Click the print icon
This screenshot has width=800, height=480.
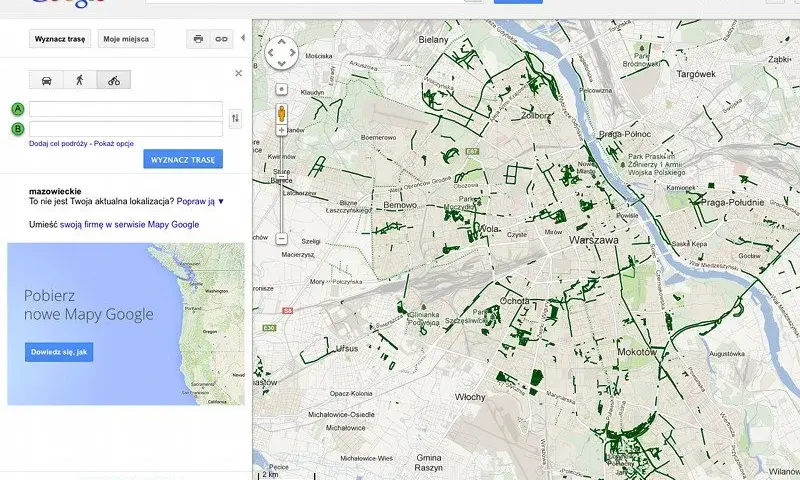point(198,39)
